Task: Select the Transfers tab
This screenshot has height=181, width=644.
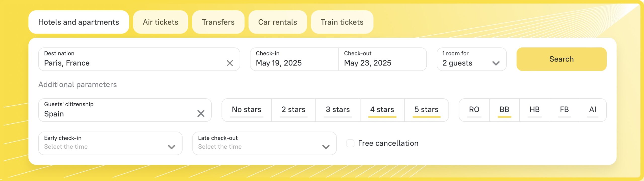Action: tap(218, 22)
